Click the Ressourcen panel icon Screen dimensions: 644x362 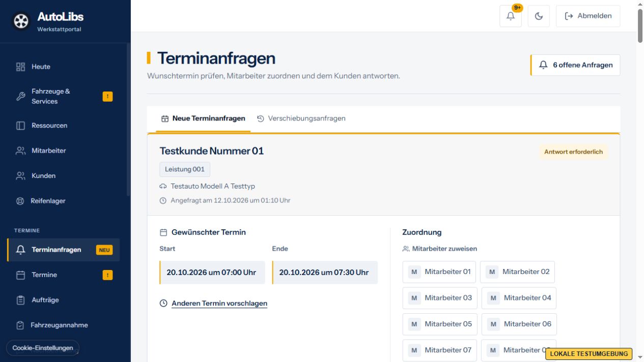pos(20,126)
